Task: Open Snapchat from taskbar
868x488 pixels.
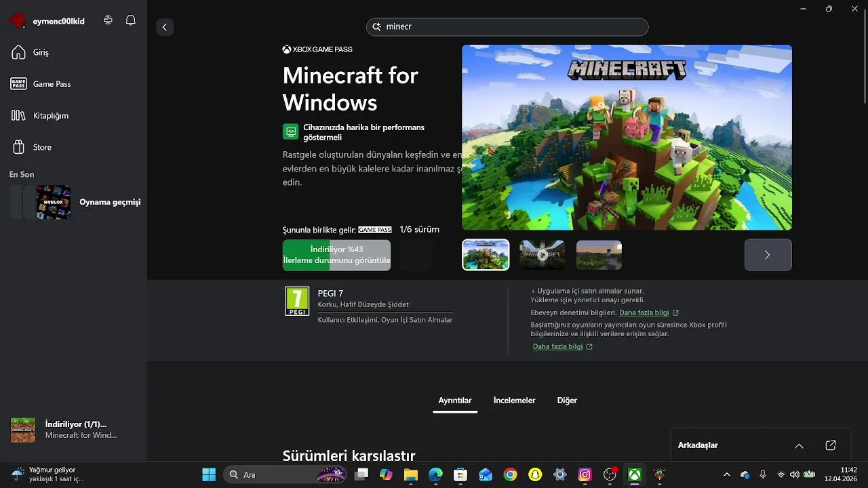Action: pyautogui.click(x=535, y=474)
